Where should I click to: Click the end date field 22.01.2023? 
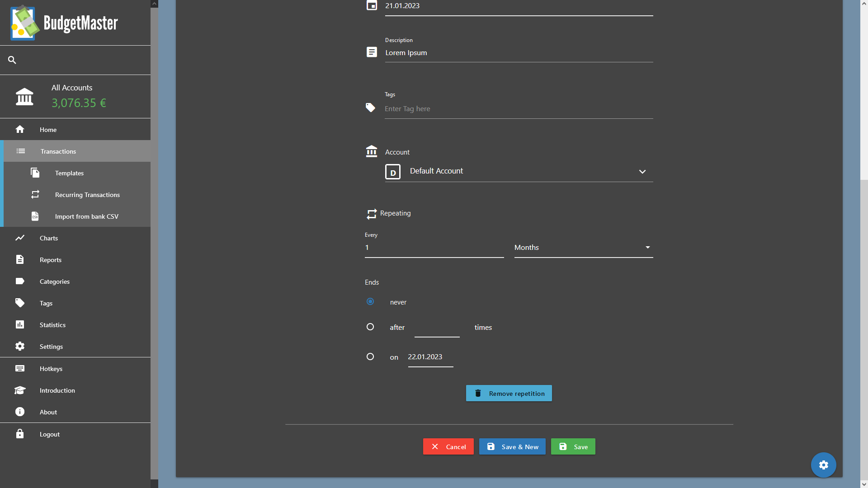(x=431, y=357)
